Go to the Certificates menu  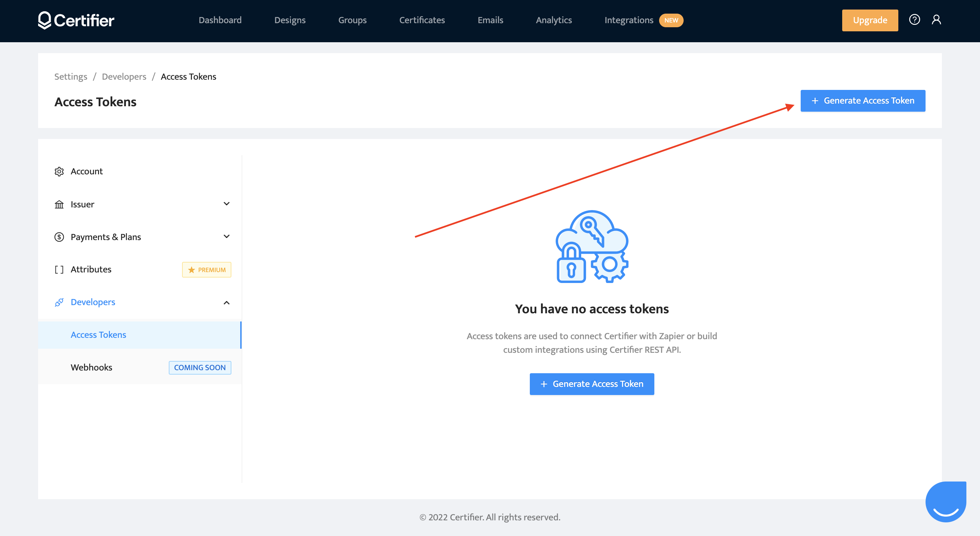point(422,20)
